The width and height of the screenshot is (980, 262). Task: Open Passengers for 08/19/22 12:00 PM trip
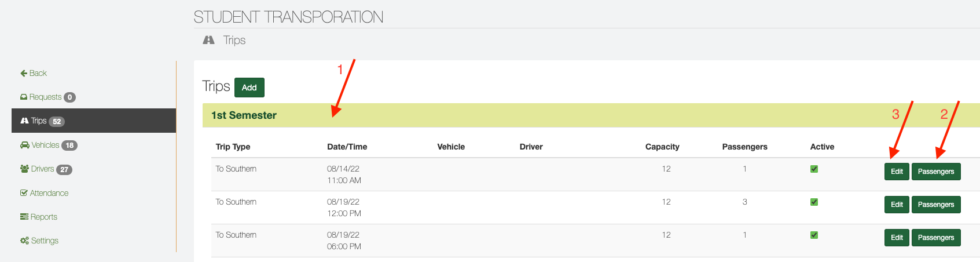click(935, 205)
